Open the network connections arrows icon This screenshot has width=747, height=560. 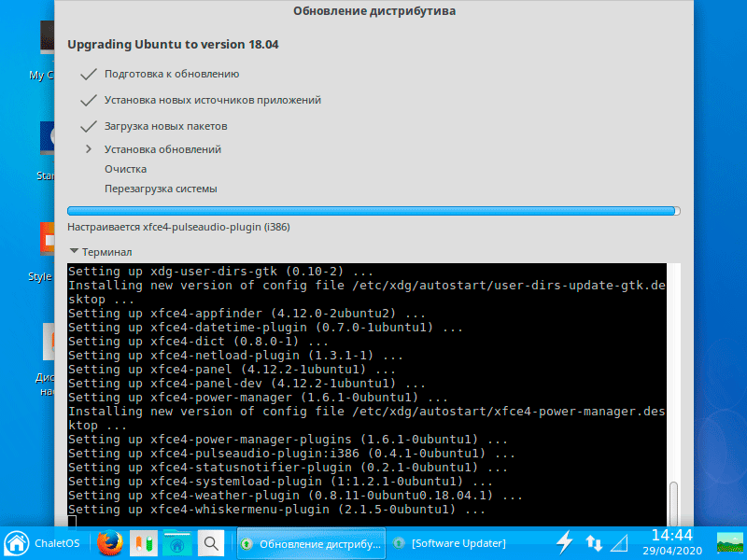(594, 542)
